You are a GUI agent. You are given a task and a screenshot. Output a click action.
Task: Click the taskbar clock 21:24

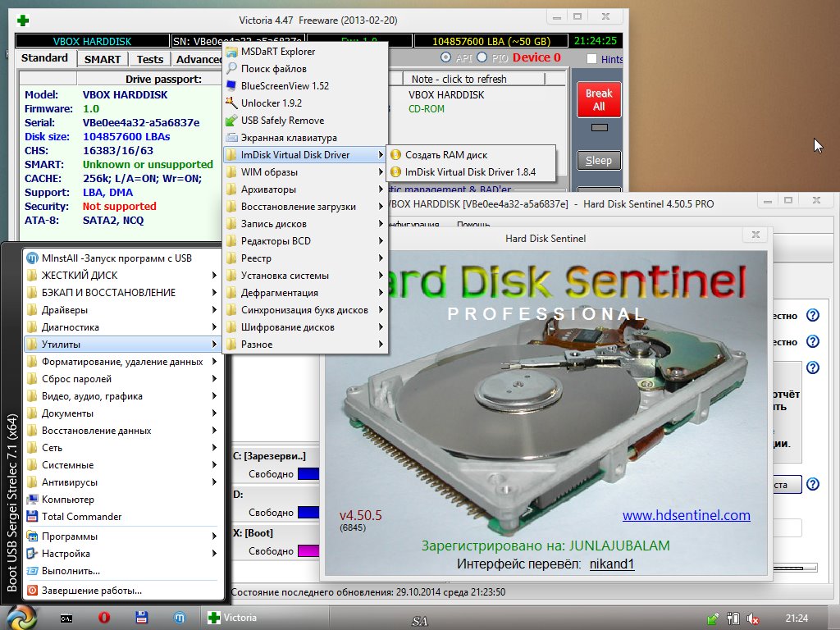pyautogui.click(x=797, y=619)
